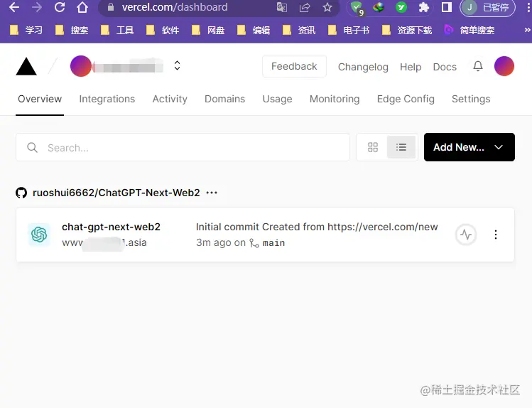Open the repository group three-dot menu
The width and height of the screenshot is (532, 408).
click(212, 193)
